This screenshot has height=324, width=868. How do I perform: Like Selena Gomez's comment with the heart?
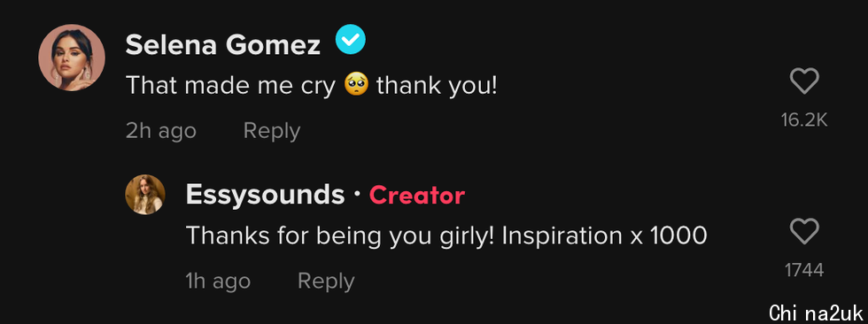coord(804,82)
